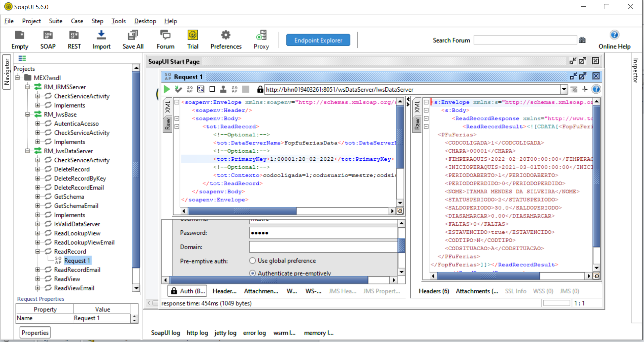Open the http log tab
The width and height of the screenshot is (644, 342).
click(197, 333)
